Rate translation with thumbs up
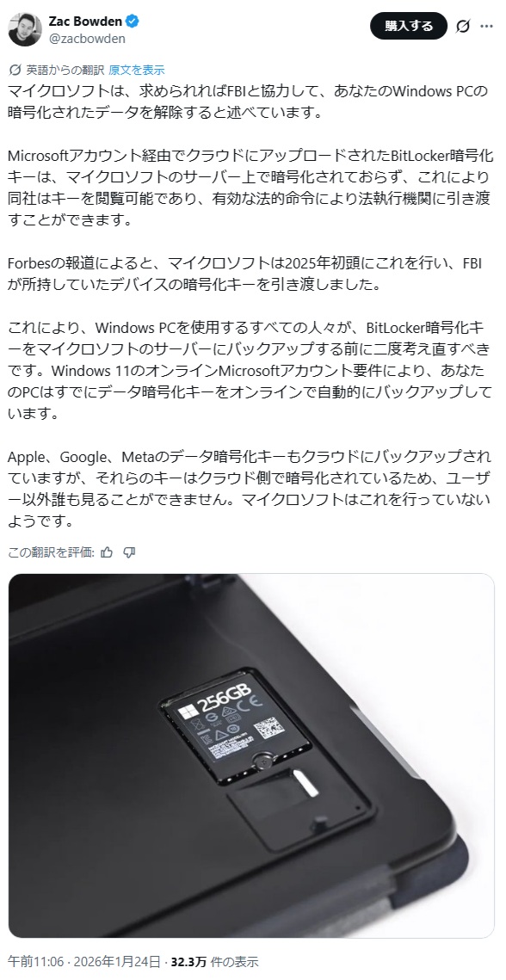 pyautogui.click(x=107, y=552)
